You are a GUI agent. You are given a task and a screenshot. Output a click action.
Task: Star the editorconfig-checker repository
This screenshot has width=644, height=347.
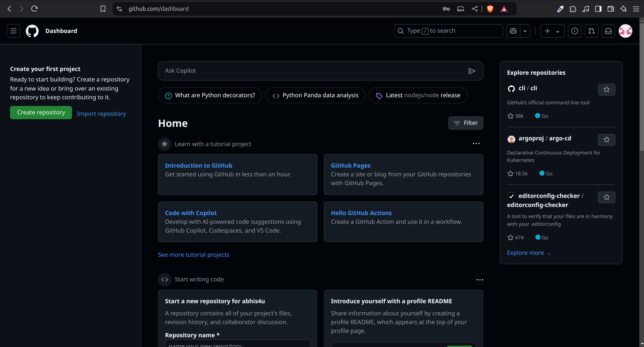(606, 197)
